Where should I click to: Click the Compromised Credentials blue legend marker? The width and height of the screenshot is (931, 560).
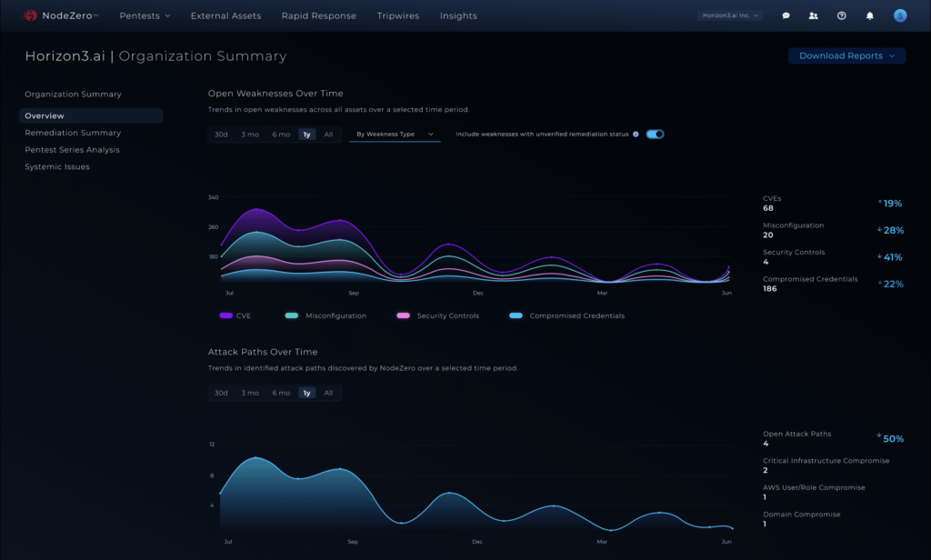click(516, 316)
